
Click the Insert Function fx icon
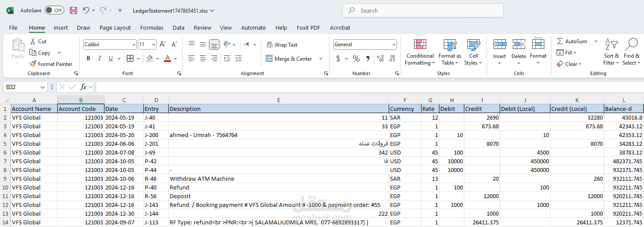tap(84, 87)
